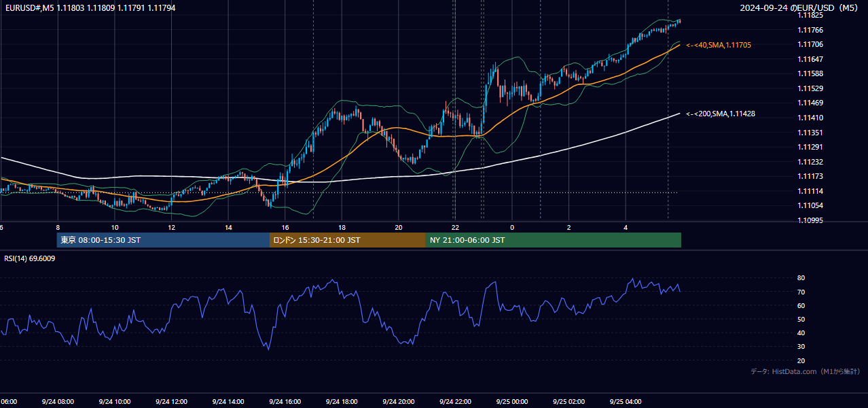The height and width of the screenshot is (408, 868).
Task: Select the 200 SMA label showing 1.11428
Action: click(720, 114)
